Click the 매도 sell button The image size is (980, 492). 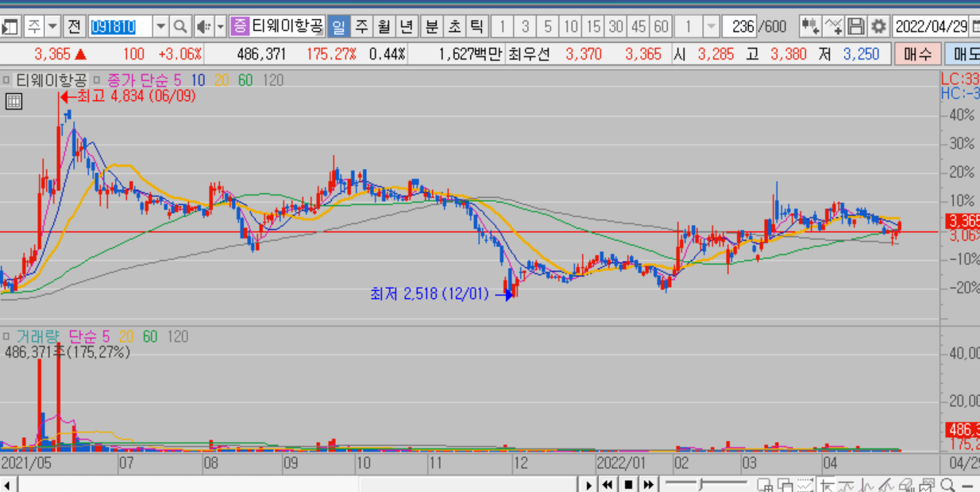coord(963,54)
